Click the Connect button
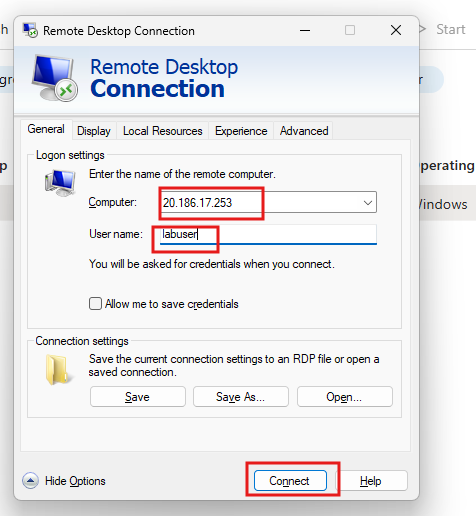 [290, 481]
